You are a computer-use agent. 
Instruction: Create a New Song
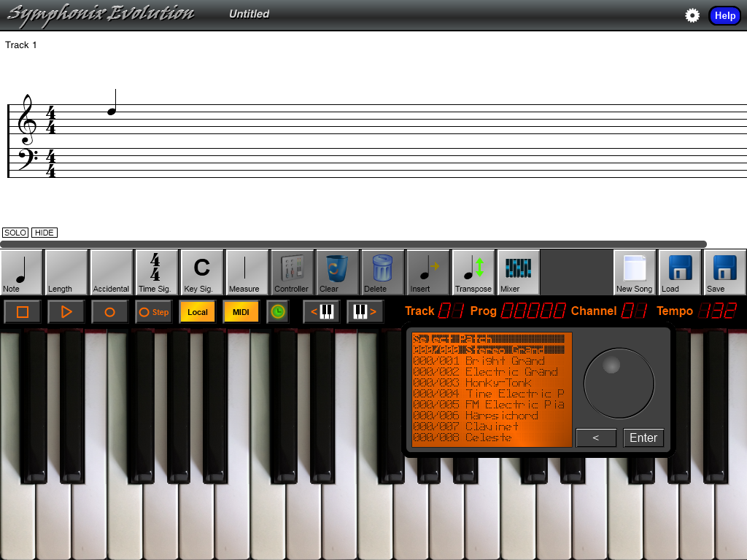coord(634,273)
